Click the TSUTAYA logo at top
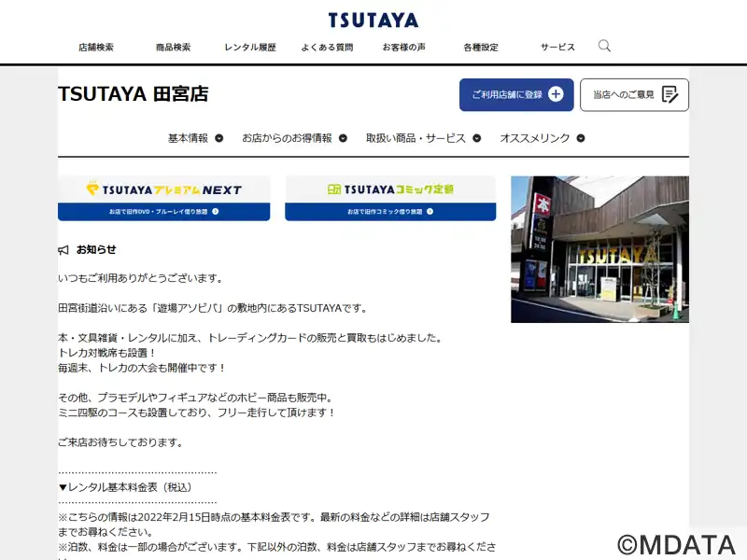The width and height of the screenshot is (747, 560). point(373,20)
